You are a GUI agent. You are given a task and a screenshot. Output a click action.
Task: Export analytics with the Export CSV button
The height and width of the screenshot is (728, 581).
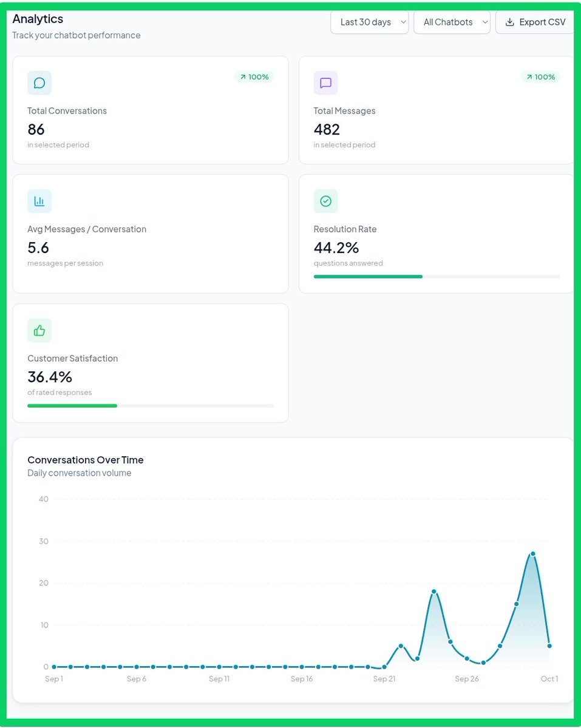pos(535,22)
